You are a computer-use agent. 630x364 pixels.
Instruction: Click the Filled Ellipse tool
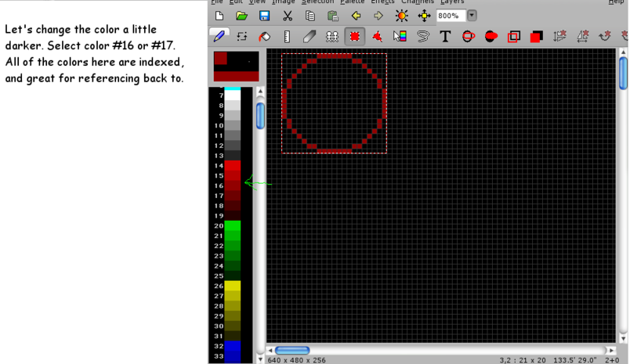[491, 36]
